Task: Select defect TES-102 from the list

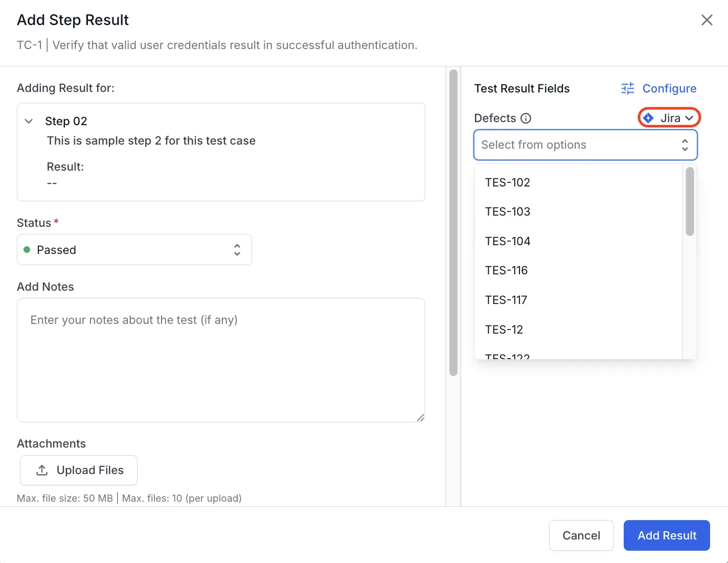Action: click(508, 182)
